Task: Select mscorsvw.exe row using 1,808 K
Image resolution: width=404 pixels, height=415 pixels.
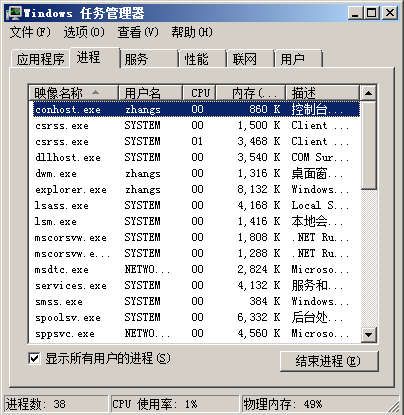Action: (197, 237)
